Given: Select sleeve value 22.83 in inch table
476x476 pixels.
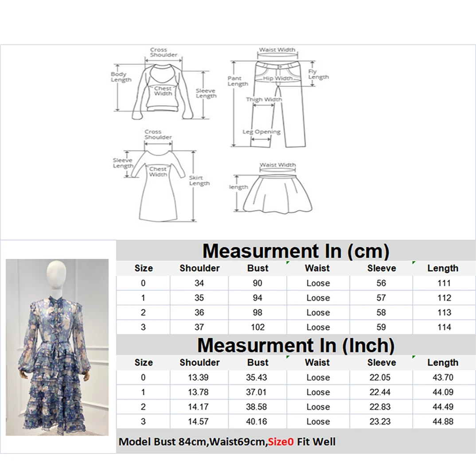Looking at the screenshot, I should click(380, 407).
